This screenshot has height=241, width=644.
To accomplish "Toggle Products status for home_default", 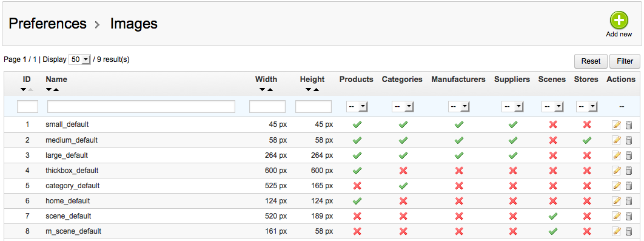I will pyautogui.click(x=357, y=201).
